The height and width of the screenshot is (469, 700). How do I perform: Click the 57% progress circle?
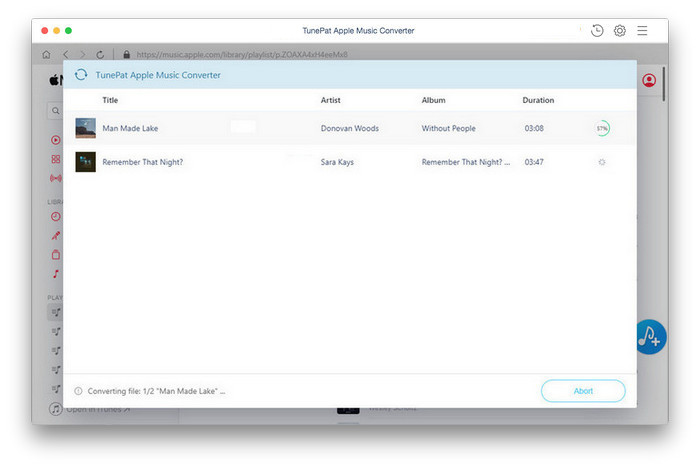602,128
